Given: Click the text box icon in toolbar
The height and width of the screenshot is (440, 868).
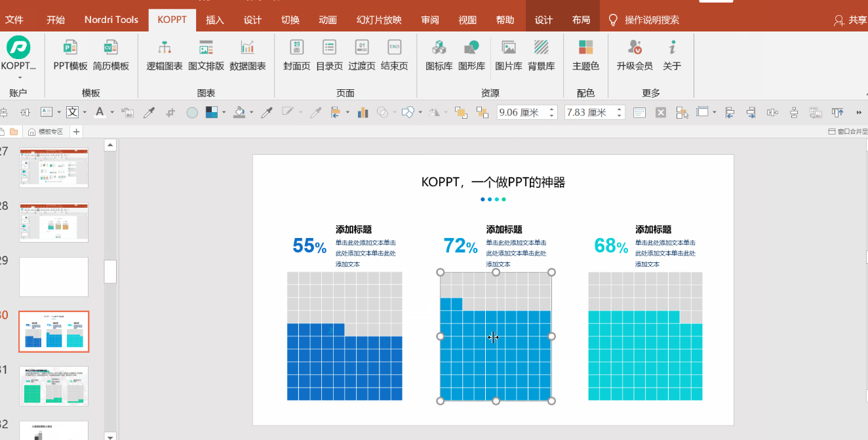Looking at the screenshot, I should pyautogui.click(x=47, y=112).
